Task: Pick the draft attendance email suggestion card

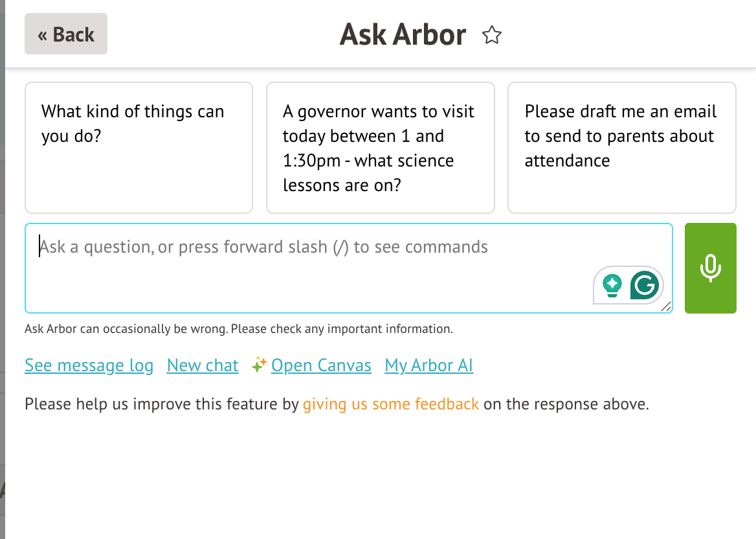Action: point(621,148)
